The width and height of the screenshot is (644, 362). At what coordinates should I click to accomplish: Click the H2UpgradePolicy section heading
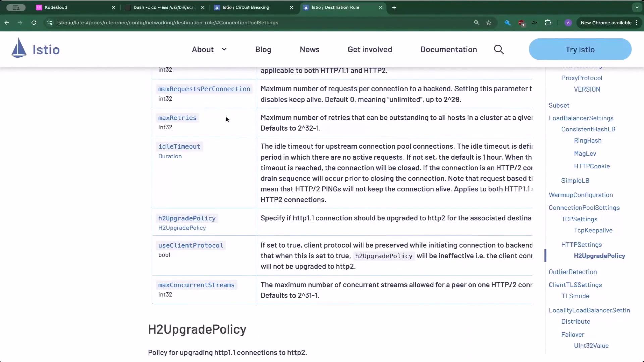pyautogui.click(x=197, y=329)
